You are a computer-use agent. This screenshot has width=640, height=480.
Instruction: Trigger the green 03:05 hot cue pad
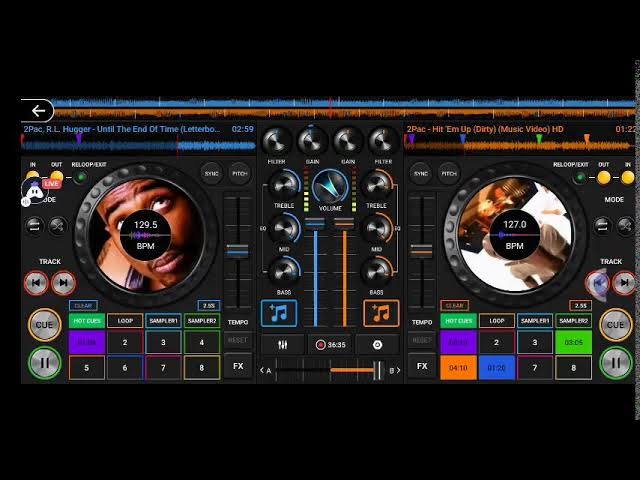[x=573, y=342]
